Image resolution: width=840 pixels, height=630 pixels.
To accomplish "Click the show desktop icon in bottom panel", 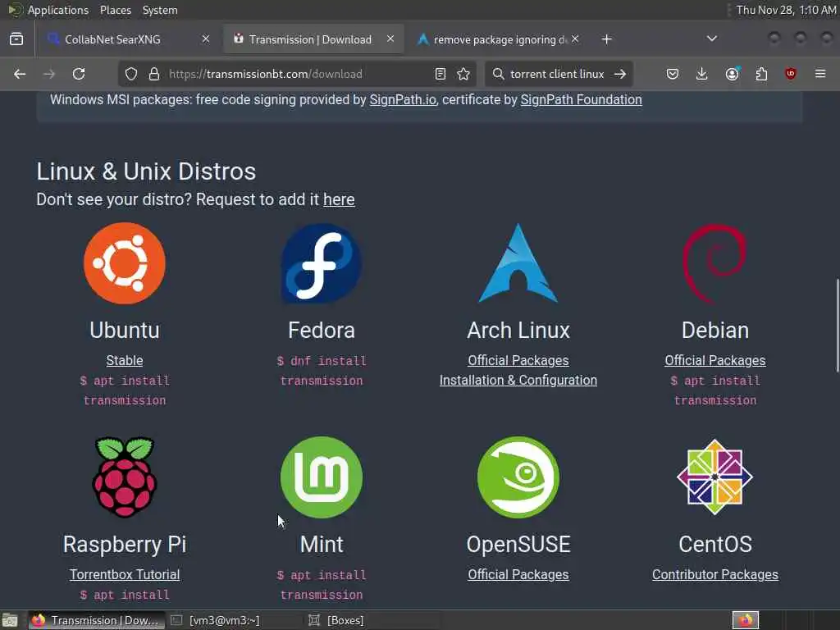I will coord(10,620).
